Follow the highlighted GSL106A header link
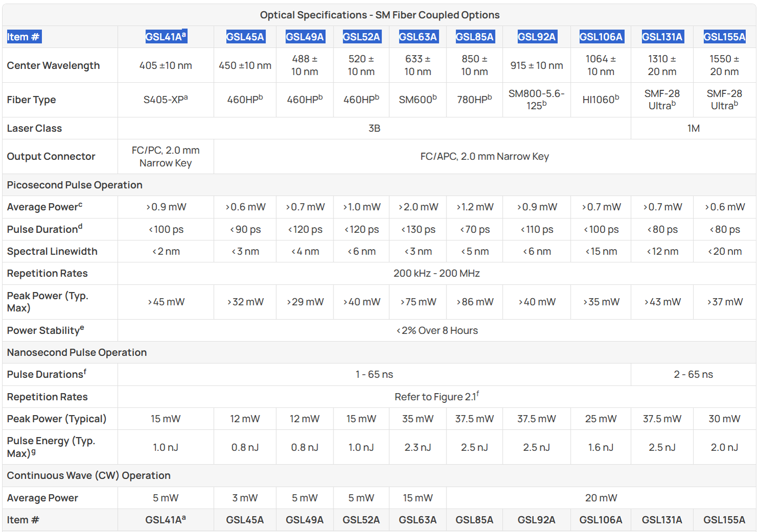 pyautogui.click(x=601, y=37)
